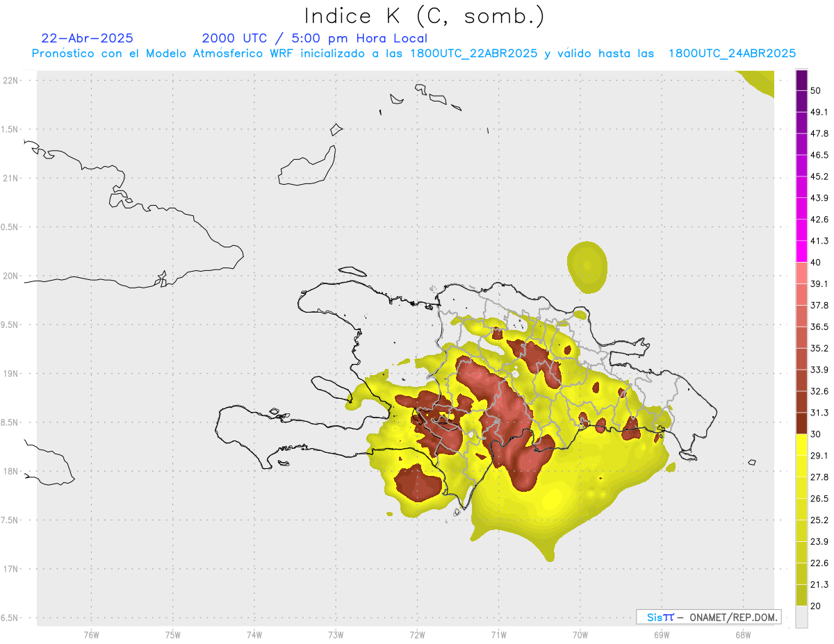Click the colorbar value '39.1'
The height and width of the screenshot is (644, 834).
click(819, 283)
